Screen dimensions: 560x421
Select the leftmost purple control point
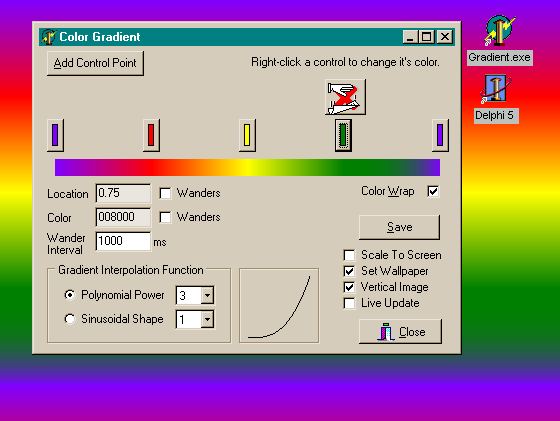pos(55,135)
